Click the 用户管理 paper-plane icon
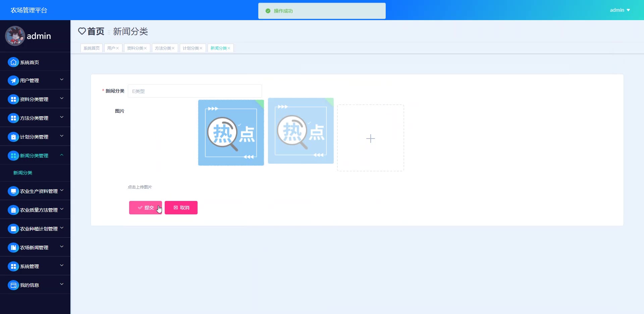Image resolution: width=644 pixels, height=314 pixels. (13, 81)
